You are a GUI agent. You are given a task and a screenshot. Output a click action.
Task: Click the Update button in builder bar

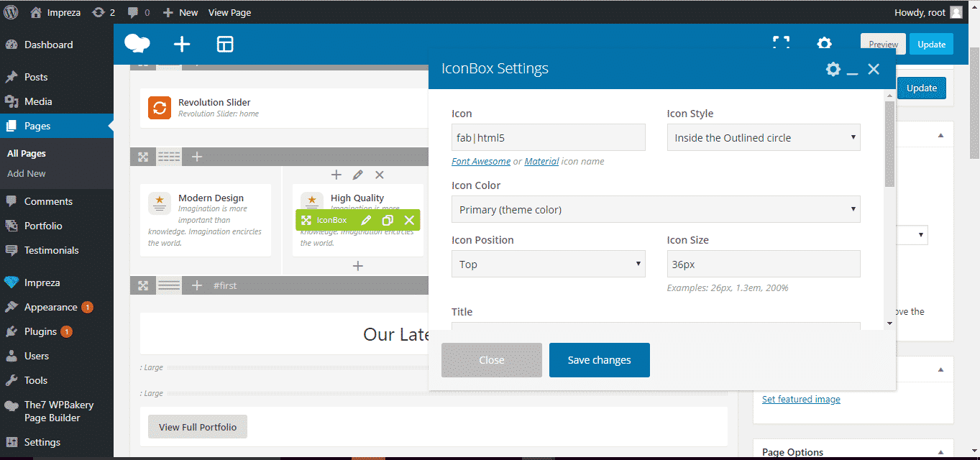pyautogui.click(x=931, y=44)
